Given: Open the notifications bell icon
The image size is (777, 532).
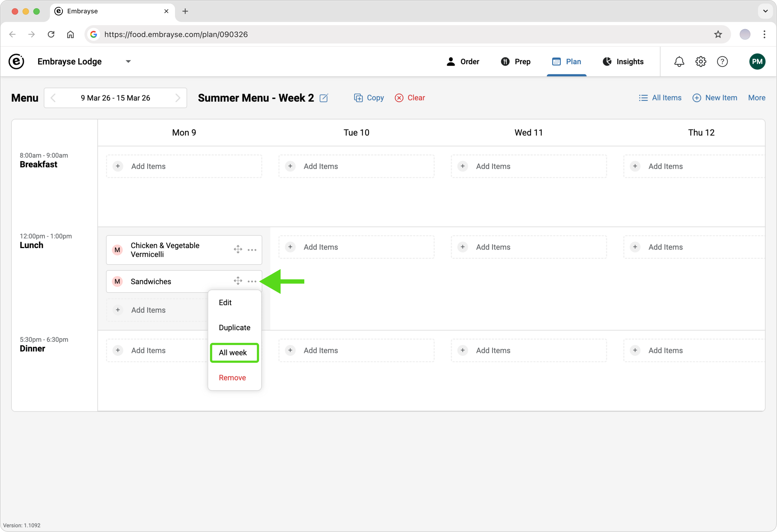Looking at the screenshot, I should (679, 62).
